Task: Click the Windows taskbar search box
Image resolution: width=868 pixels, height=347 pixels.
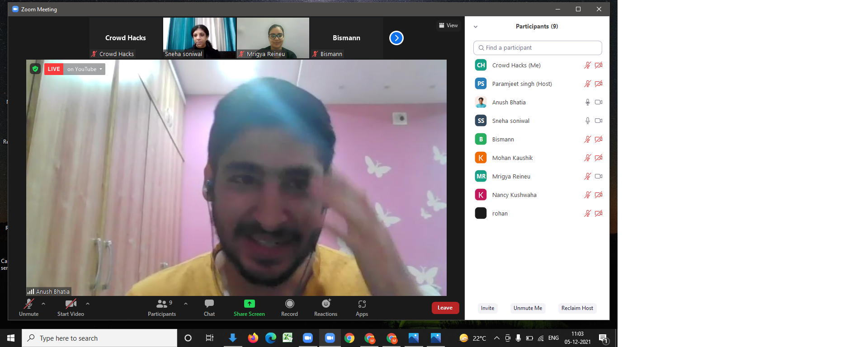Action: (99, 338)
